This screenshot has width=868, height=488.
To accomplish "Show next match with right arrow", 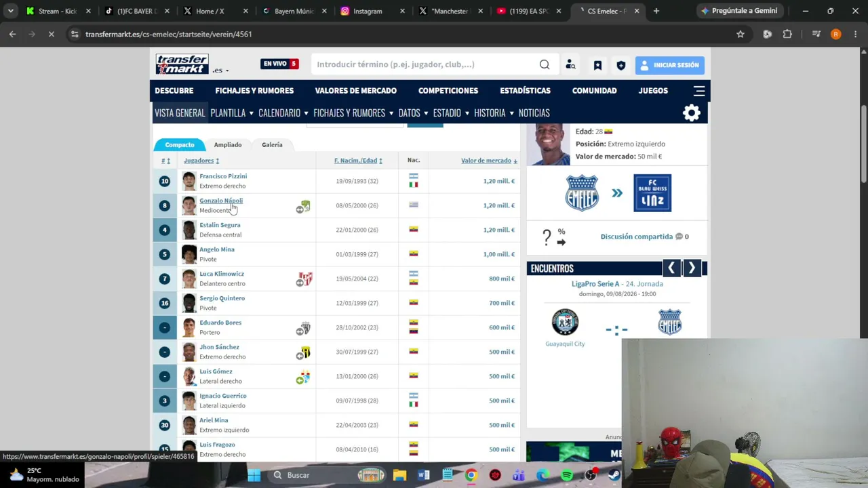I will click(692, 268).
